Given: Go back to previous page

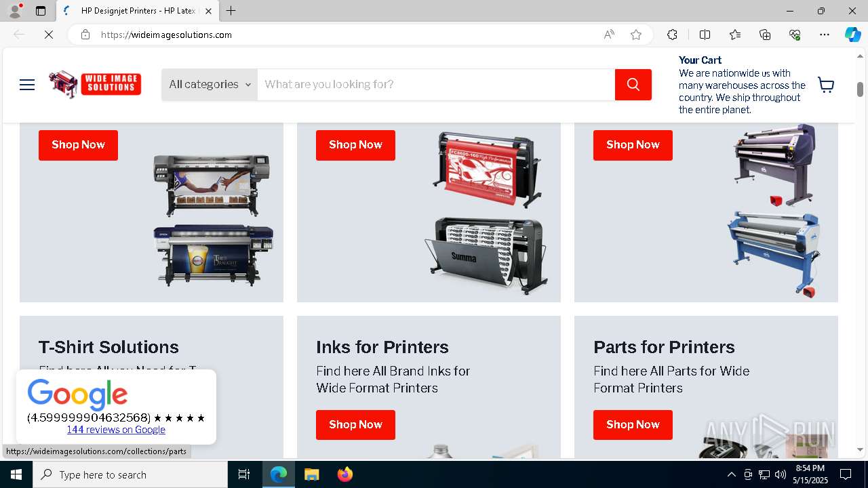Looking at the screenshot, I should [19, 35].
